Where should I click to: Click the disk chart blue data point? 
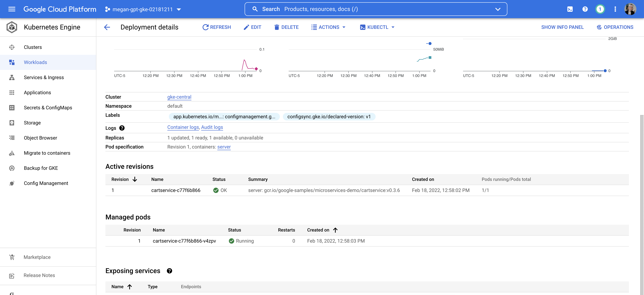pos(605,71)
